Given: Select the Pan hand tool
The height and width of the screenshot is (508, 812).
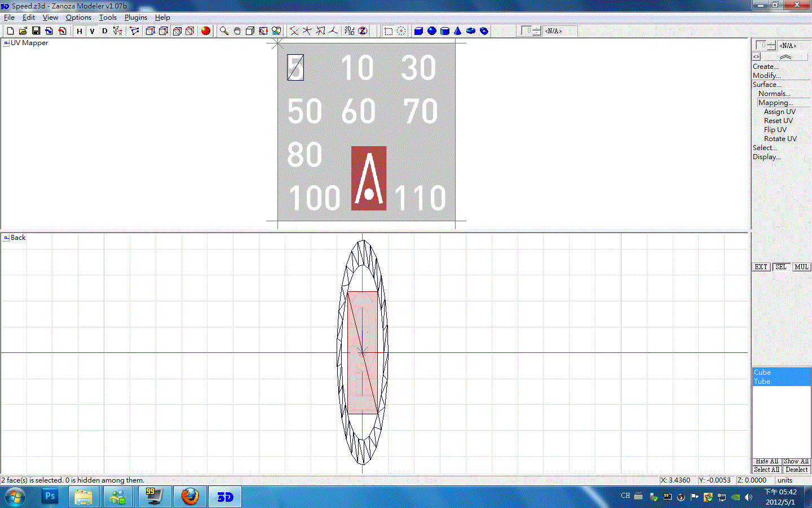Looking at the screenshot, I should point(237,31).
